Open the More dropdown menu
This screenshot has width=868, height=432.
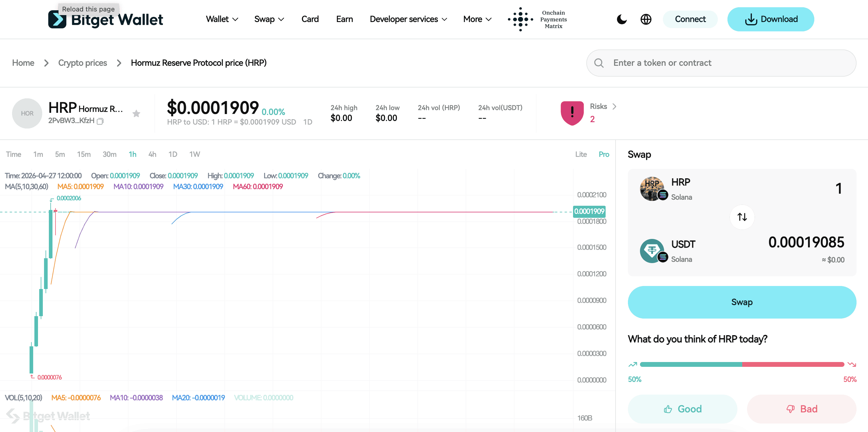[x=477, y=19]
